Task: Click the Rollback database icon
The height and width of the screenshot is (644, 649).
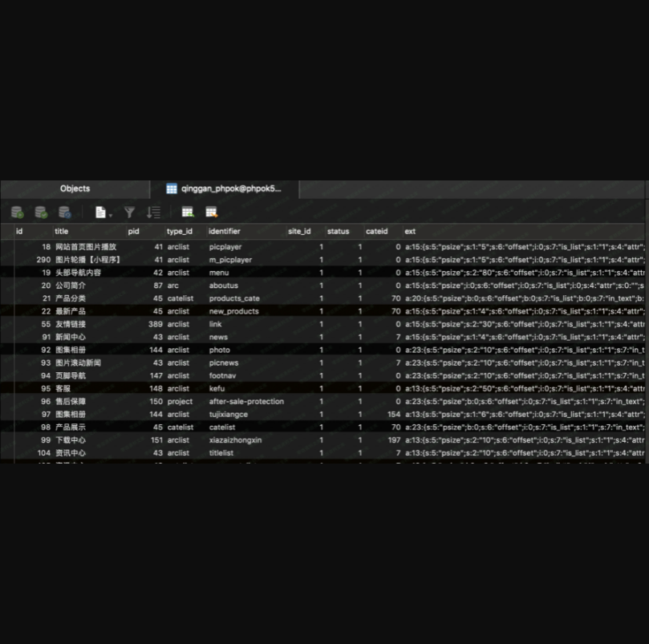Action: pos(65,213)
